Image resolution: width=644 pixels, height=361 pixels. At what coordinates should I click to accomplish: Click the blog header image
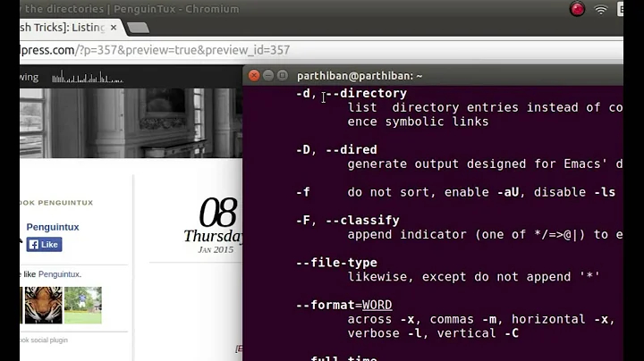point(131,123)
